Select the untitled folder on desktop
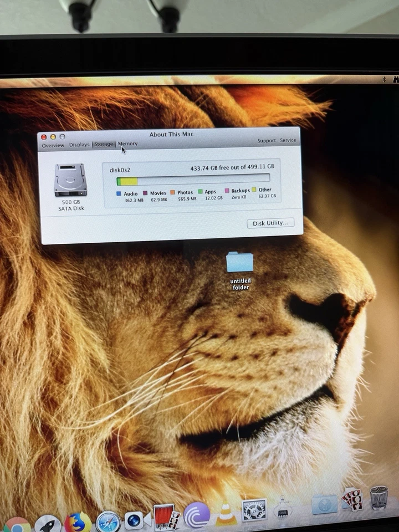 coord(240,270)
